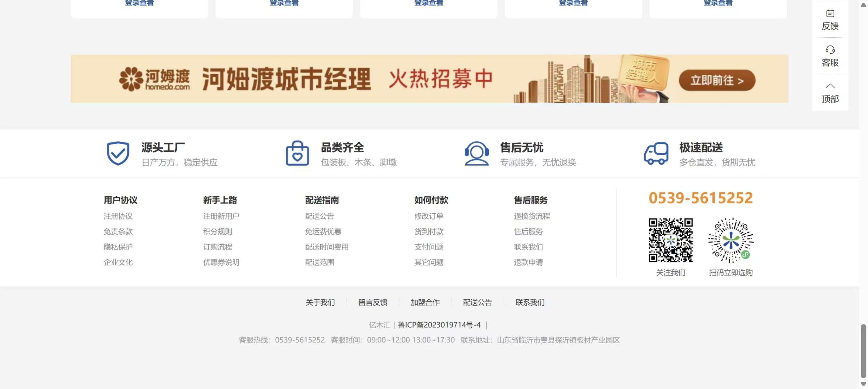
Task: Open the 修改订单 link
Action: pos(429,216)
